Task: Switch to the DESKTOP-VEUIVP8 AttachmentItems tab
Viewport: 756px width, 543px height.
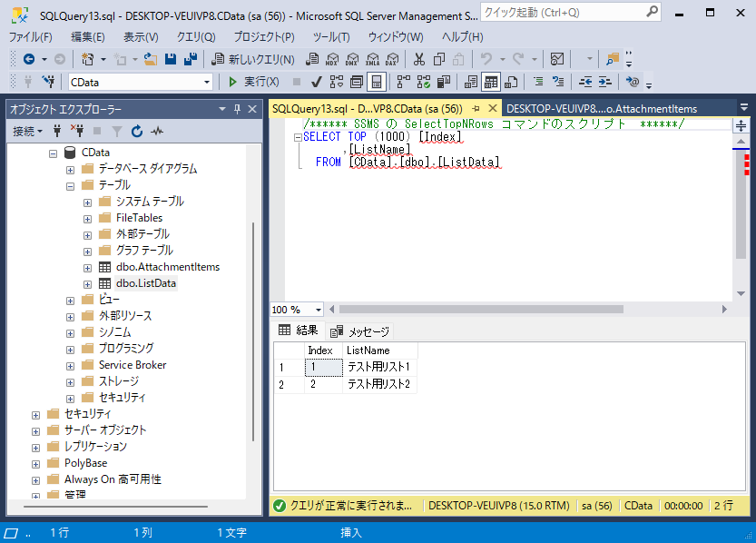Action: point(601,108)
